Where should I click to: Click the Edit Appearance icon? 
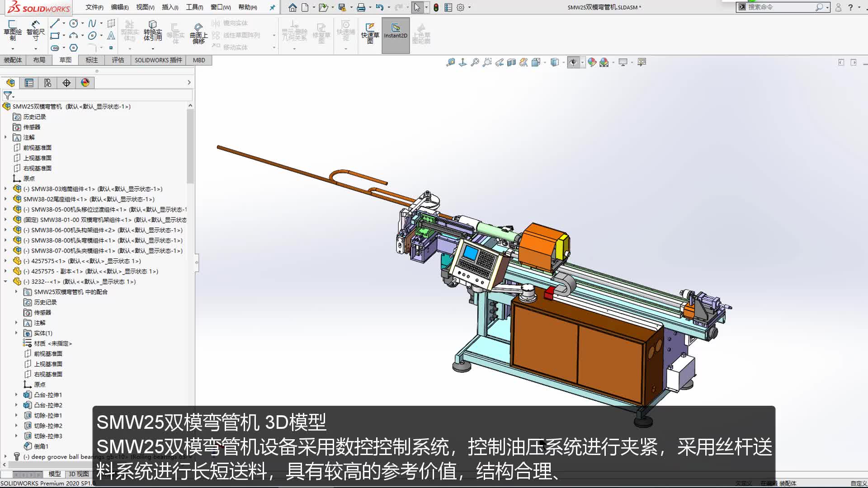click(x=592, y=62)
